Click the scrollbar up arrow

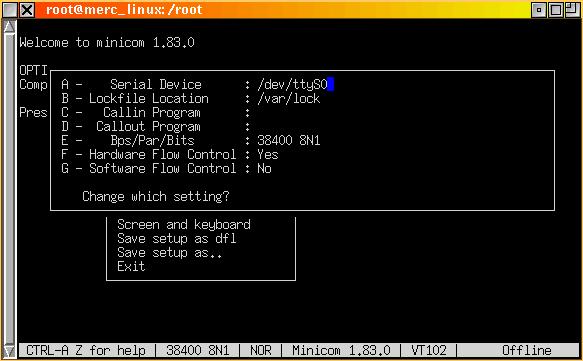pos(9,27)
